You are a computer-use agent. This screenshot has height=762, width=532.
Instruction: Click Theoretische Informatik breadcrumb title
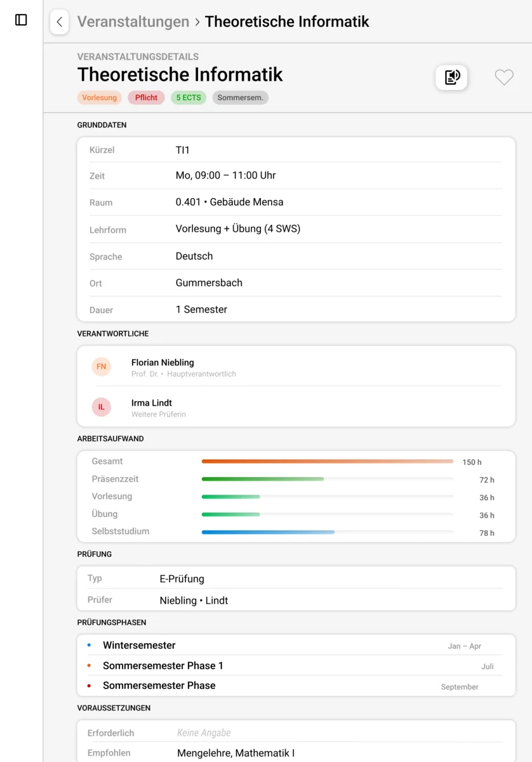[x=287, y=22]
